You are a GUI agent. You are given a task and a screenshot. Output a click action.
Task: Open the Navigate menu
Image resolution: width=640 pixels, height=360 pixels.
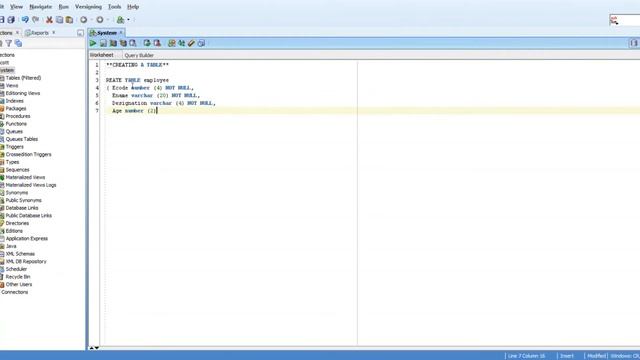[x=41, y=7]
